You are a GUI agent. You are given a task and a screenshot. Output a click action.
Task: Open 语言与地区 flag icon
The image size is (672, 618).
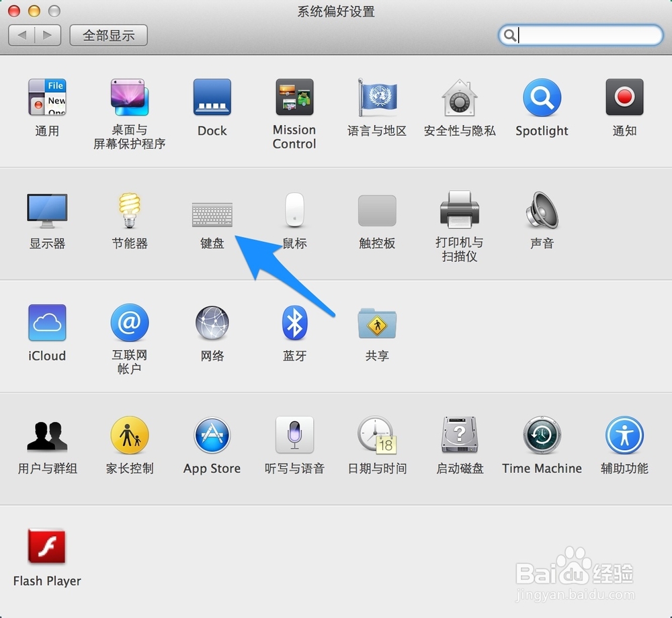[377, 97]
